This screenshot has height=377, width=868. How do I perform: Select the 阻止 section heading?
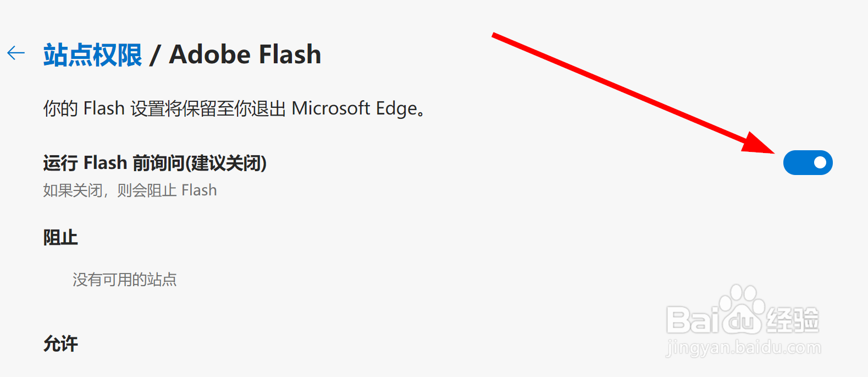tap(60, 238)
